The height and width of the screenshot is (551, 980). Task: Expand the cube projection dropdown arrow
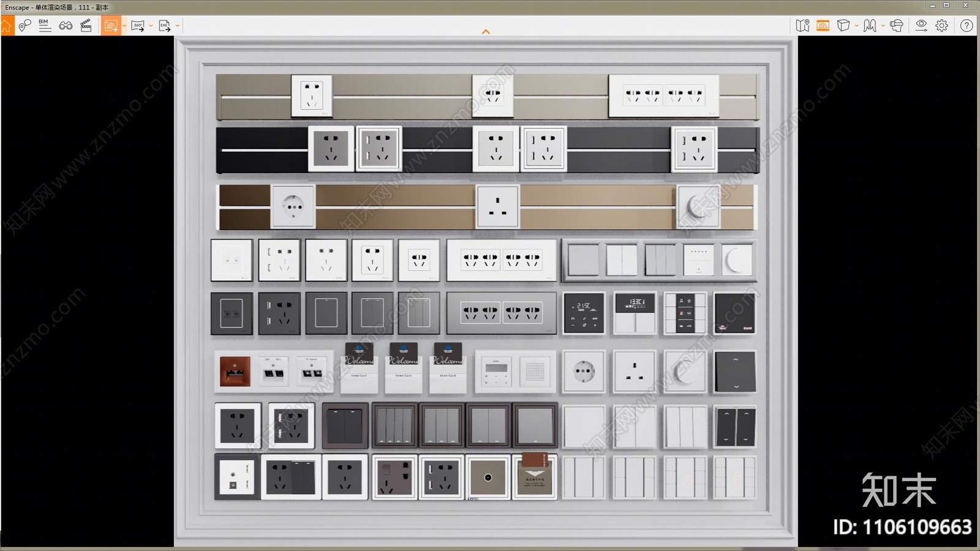click(856, 26)
